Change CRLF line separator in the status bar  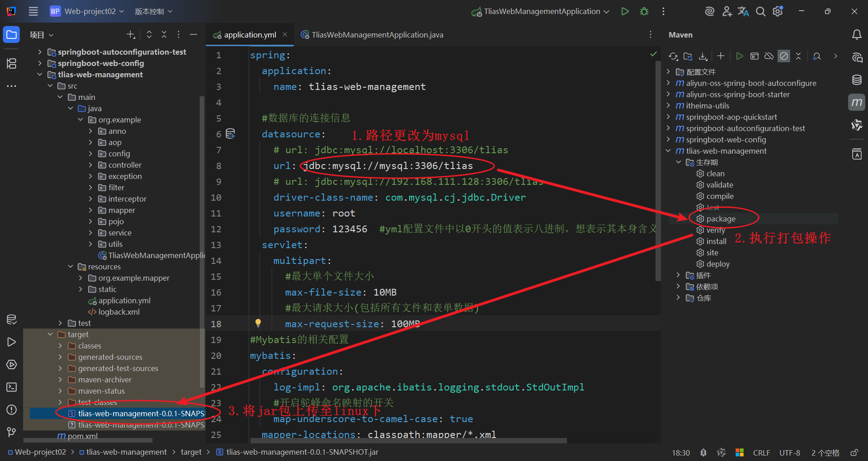(761, 452)
